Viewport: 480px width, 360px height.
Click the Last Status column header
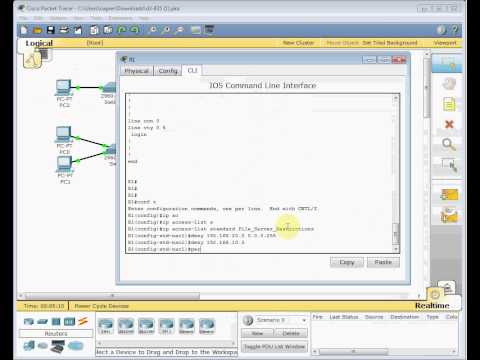click(344, 317)
